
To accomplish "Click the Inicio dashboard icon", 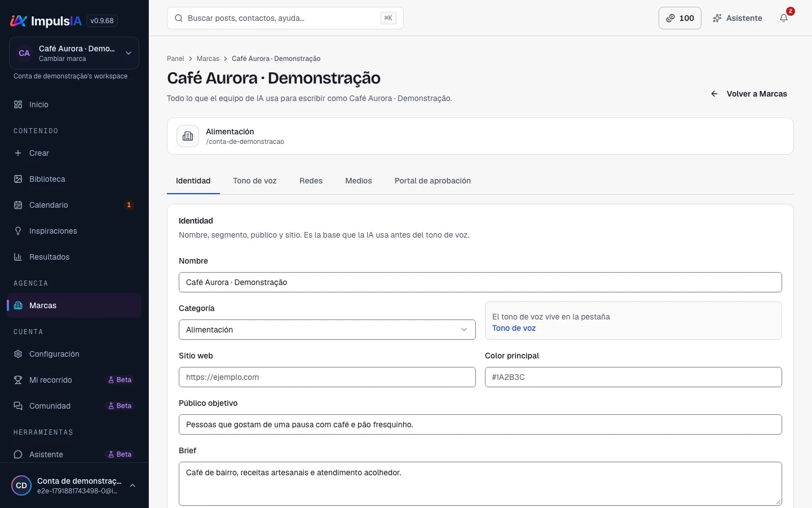I will point(18,104).
